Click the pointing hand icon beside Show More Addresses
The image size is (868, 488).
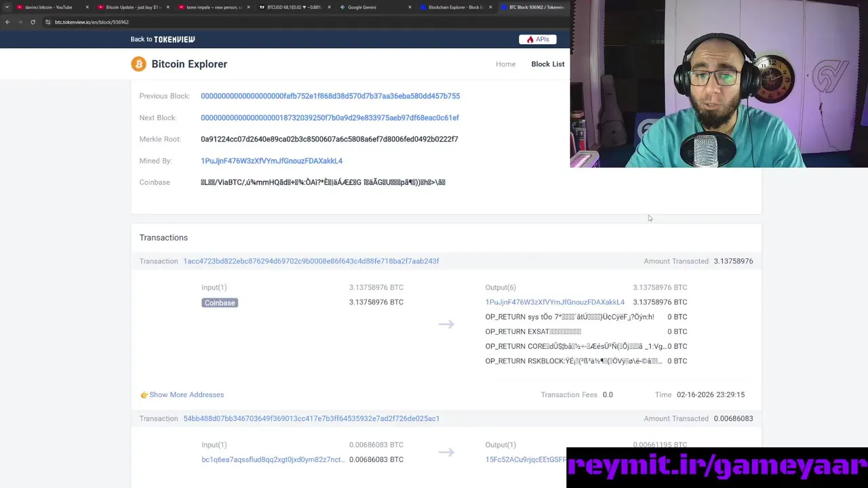[x=144, y=394]
